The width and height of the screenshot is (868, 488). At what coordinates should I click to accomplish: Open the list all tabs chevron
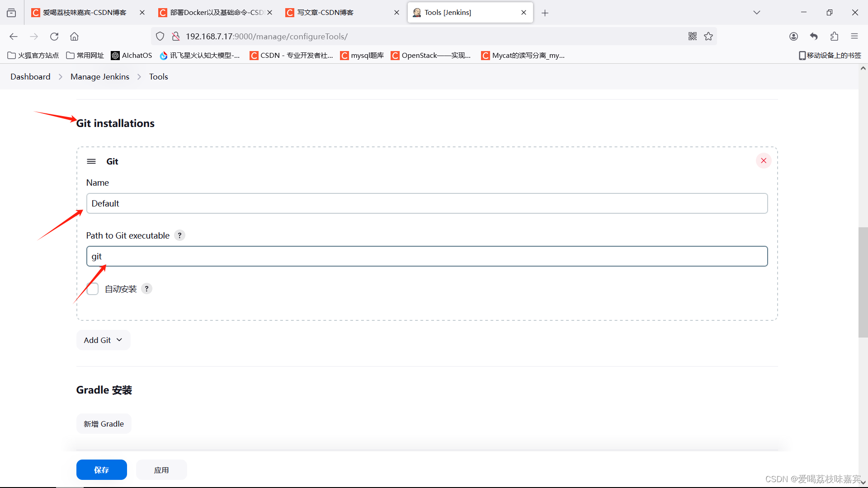757,13
